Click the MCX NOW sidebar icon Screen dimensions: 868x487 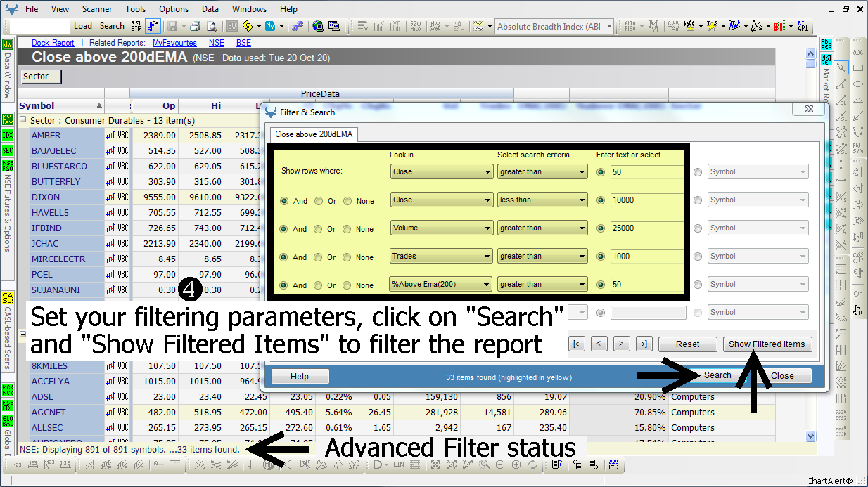pyautogui.click(x=8, y=389)
